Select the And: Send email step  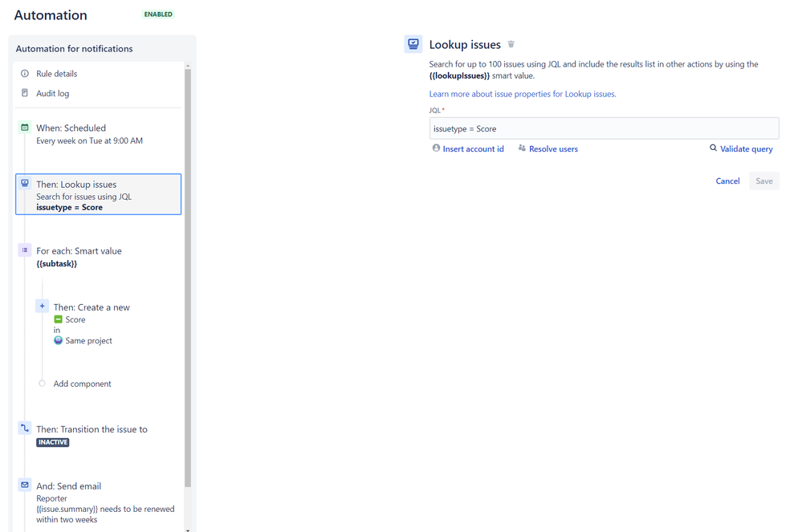click(98, 502)
